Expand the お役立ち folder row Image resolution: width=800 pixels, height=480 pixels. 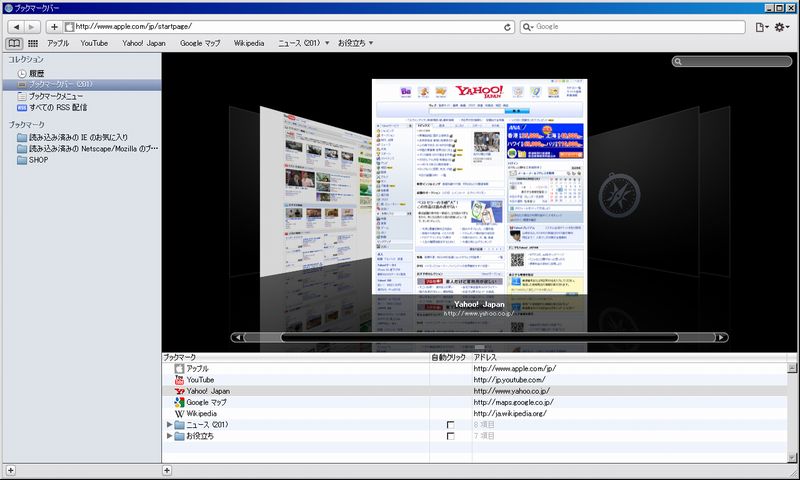click(x=169, y=436)
